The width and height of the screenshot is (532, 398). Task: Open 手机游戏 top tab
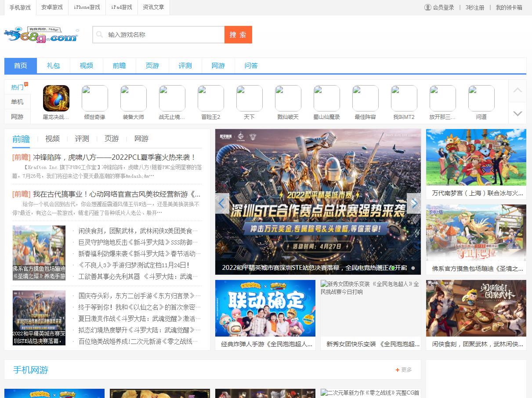tap(20, 7)
